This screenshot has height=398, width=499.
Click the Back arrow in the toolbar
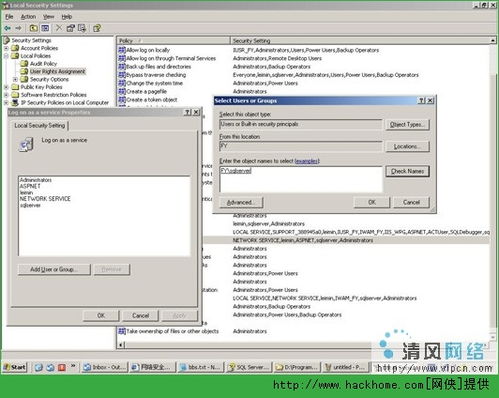point(8,28)
